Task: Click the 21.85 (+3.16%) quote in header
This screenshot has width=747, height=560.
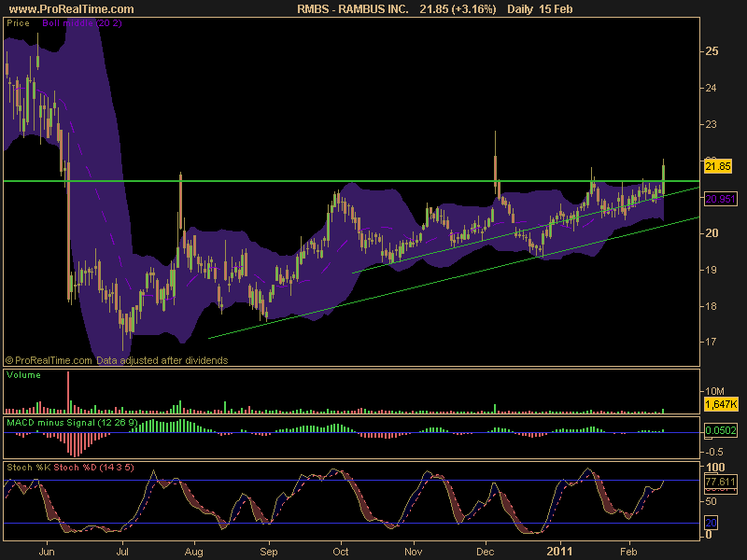Action: pos(458,9)
